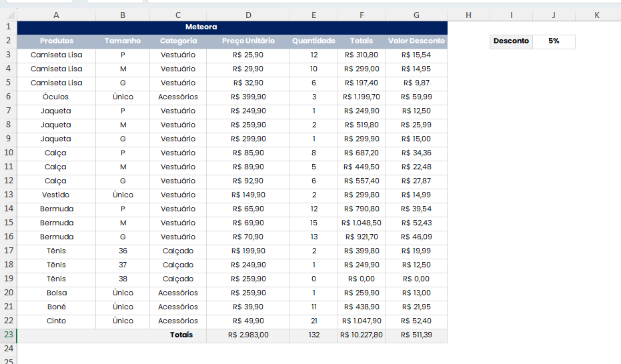Select price cell R$ 399,90
This screenshot has width=621, height=364.
(248, 97)
